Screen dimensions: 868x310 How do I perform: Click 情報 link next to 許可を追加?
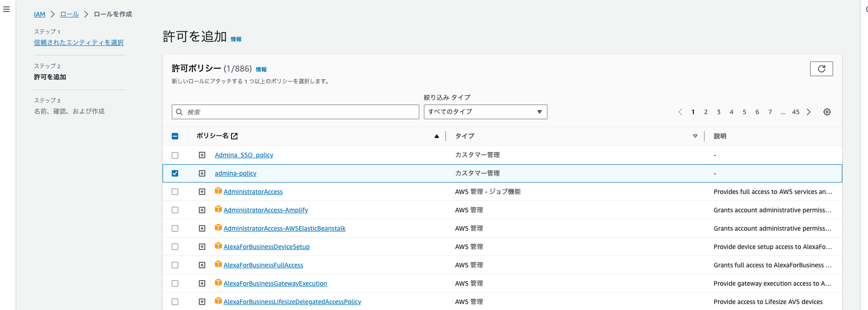coord(236,39)
